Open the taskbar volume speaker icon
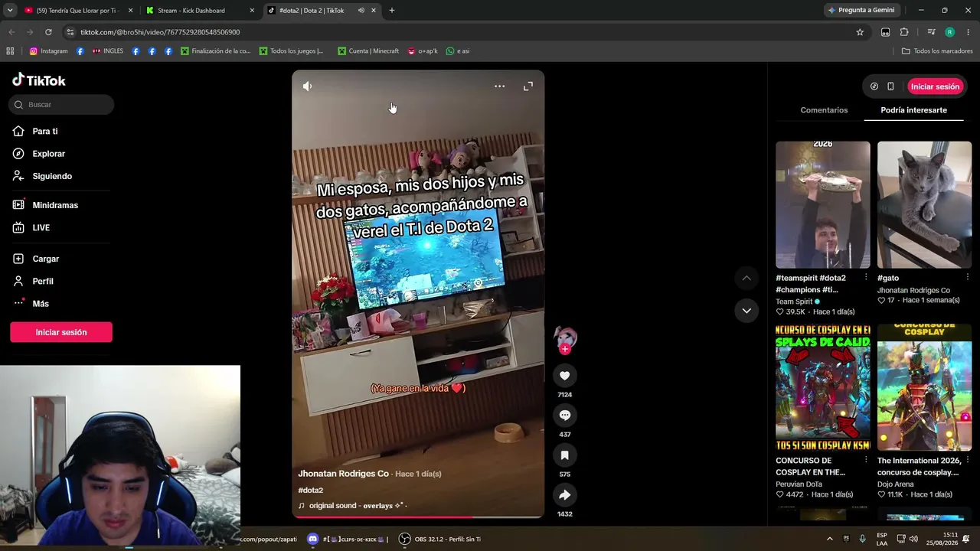This screenshot has height=551, width=980. pos(913,539)
